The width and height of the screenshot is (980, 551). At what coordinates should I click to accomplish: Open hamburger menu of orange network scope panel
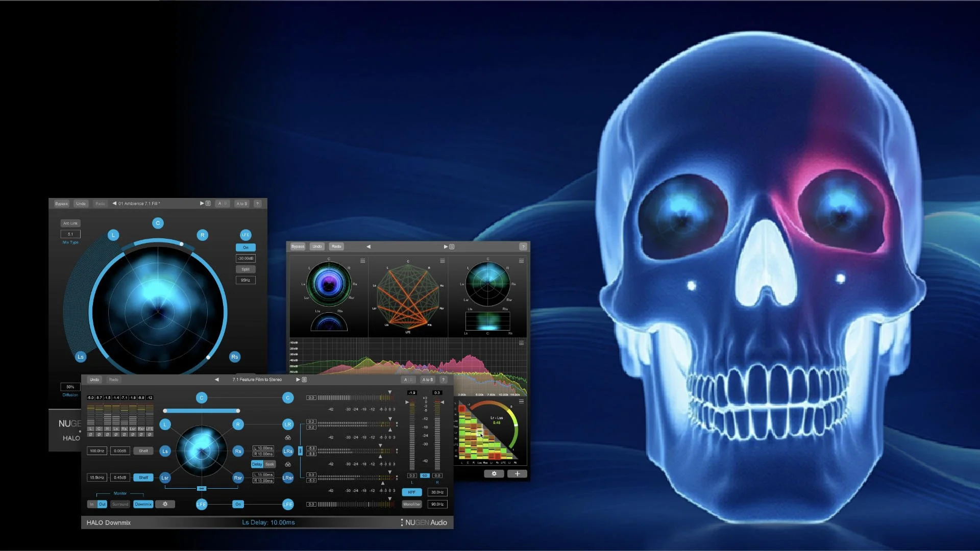click(x=443, y=261)
